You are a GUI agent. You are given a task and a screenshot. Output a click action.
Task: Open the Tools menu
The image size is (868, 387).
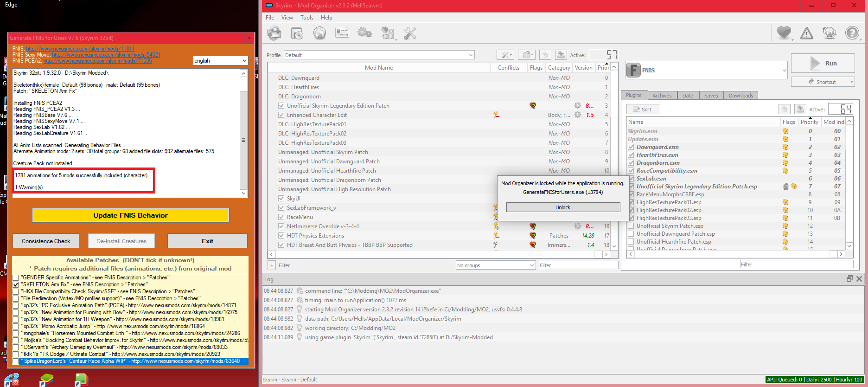[x=307, y=18]
